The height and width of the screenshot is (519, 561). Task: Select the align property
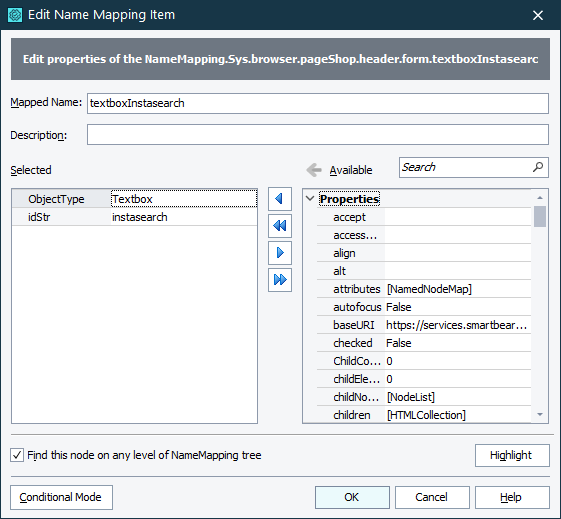click(424, 253)
